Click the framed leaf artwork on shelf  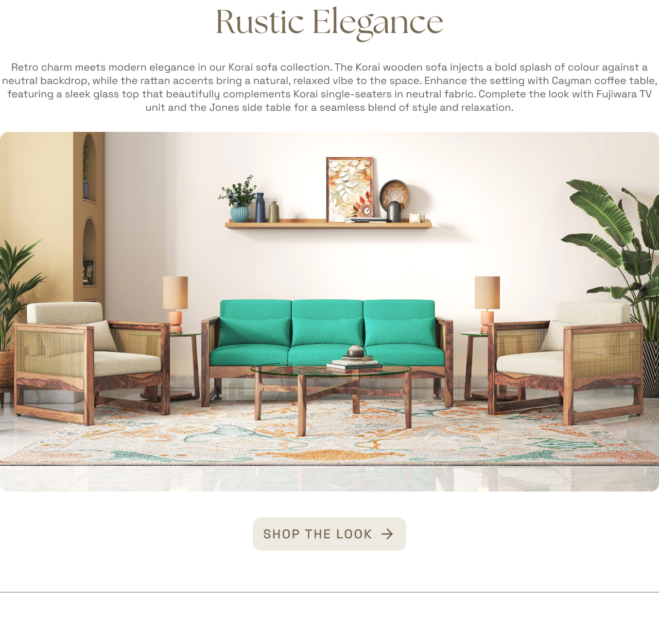pos(350,189)
